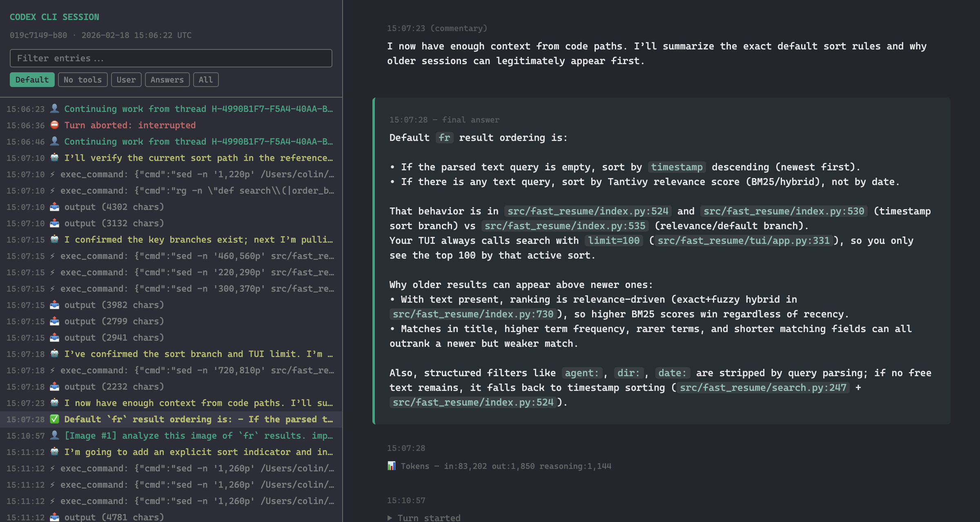Click user icon on 15:06:23 entry
The width and height of the screenshot is (980, 522).
point(54,109)
